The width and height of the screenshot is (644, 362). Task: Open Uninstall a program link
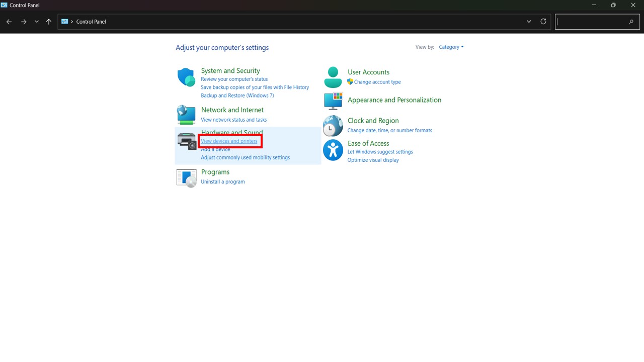click(223, 182)
